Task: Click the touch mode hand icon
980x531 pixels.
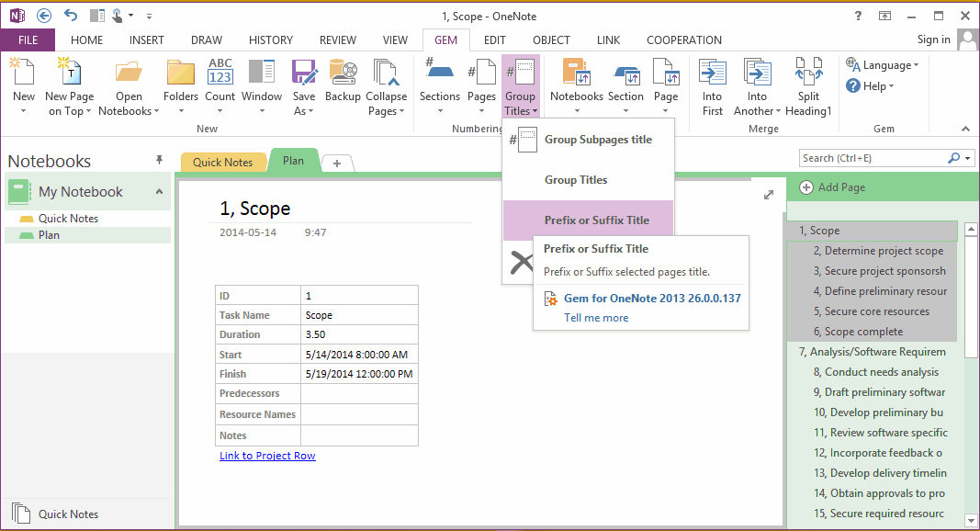Action: pyautogui.click(x=118, y=16)
